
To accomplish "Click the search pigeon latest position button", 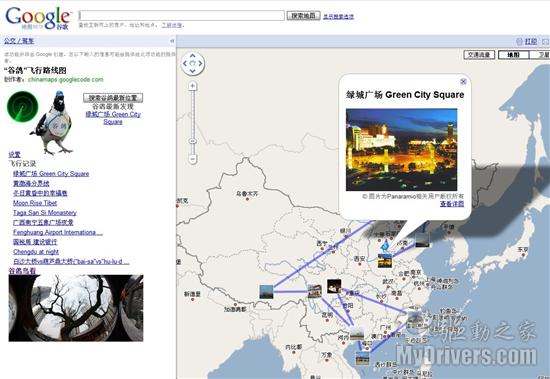I will click(113, 98).
